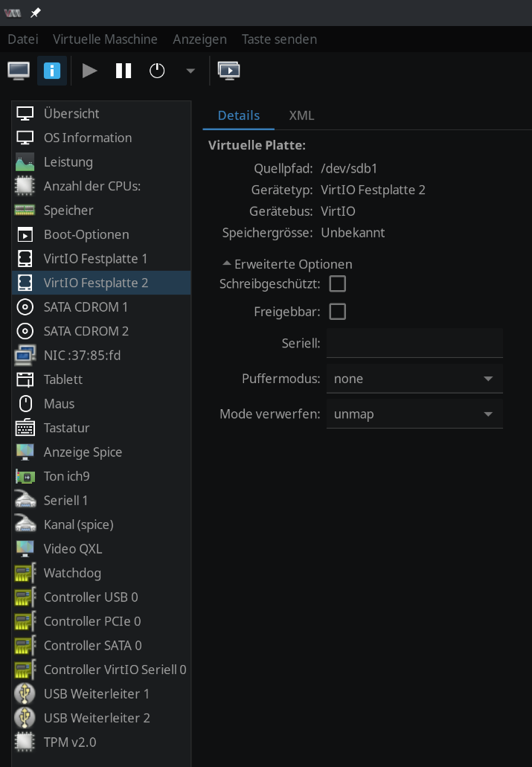Enable the Freigebbar checkbox
This screenshot has height=767, width=532.
[337, 312]
